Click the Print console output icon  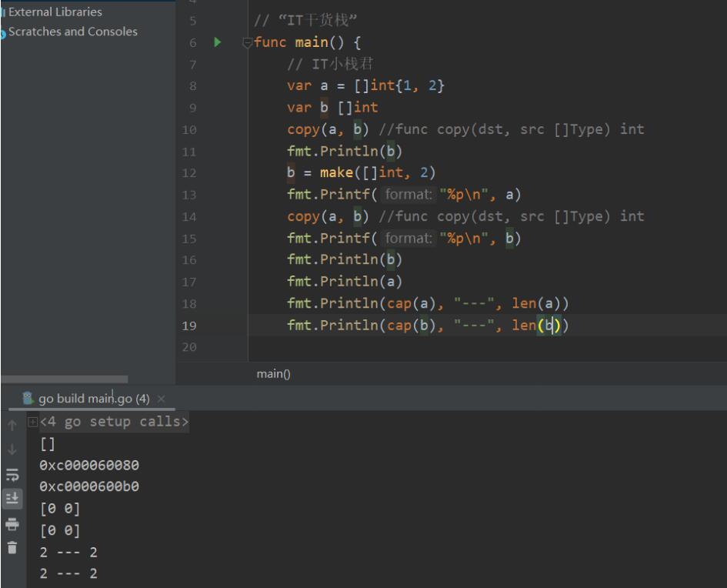tap(12, 523)
